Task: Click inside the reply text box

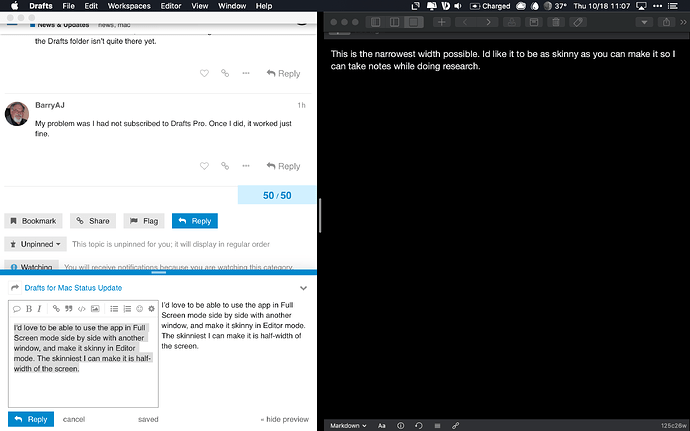Action: coord(83,363)
